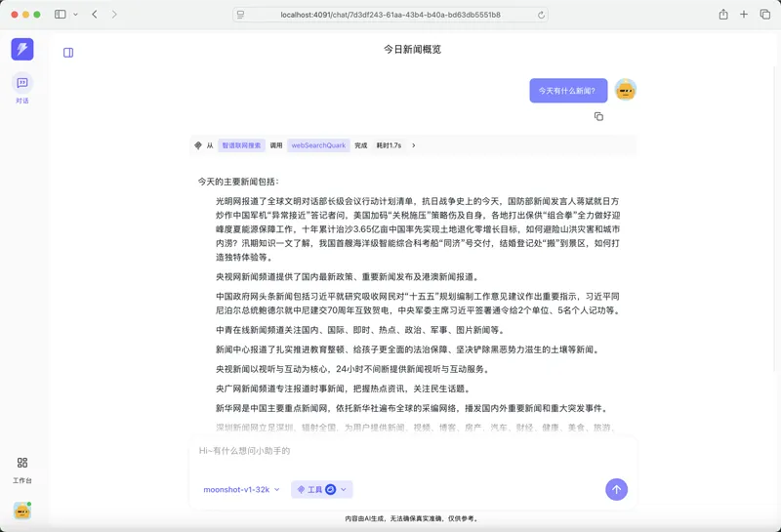Open the 对话 chat section
The width and height of the screenshot is (781, 532).
tap(21, 88)
